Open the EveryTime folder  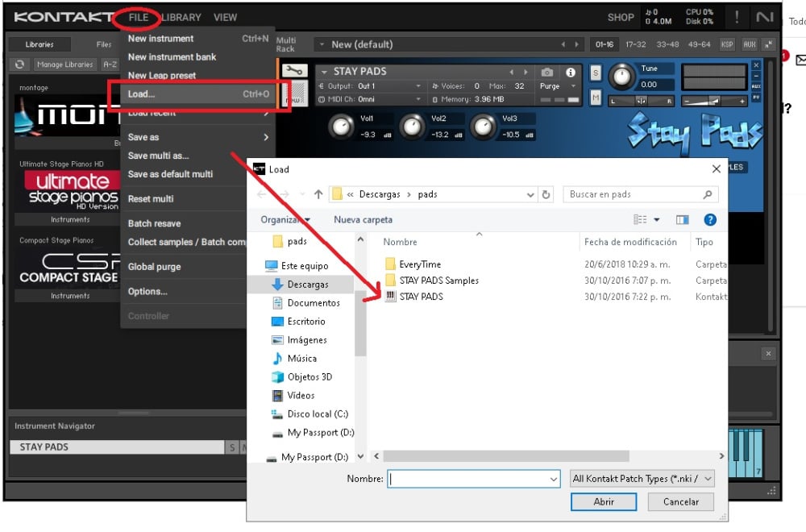click(420, 264)
